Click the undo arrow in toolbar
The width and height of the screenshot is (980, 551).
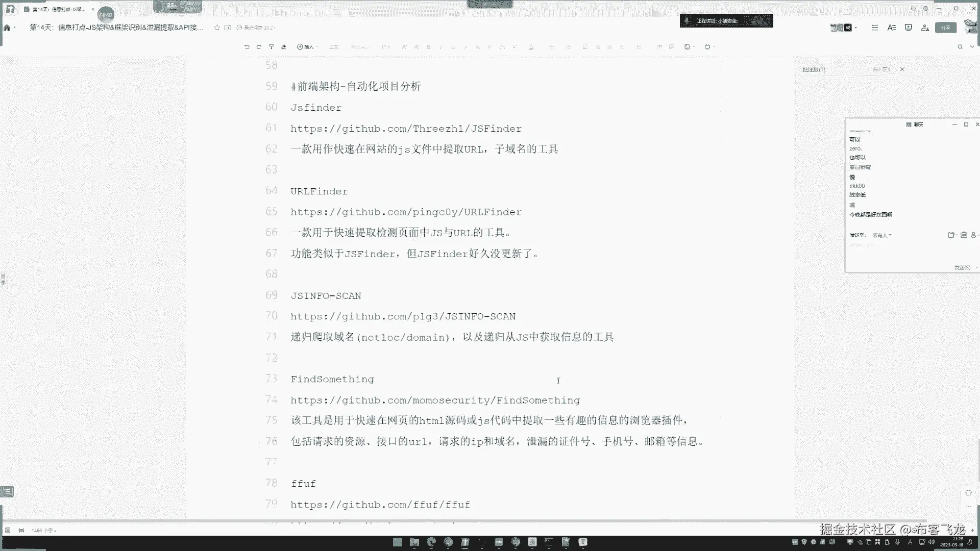pos(247,47)
